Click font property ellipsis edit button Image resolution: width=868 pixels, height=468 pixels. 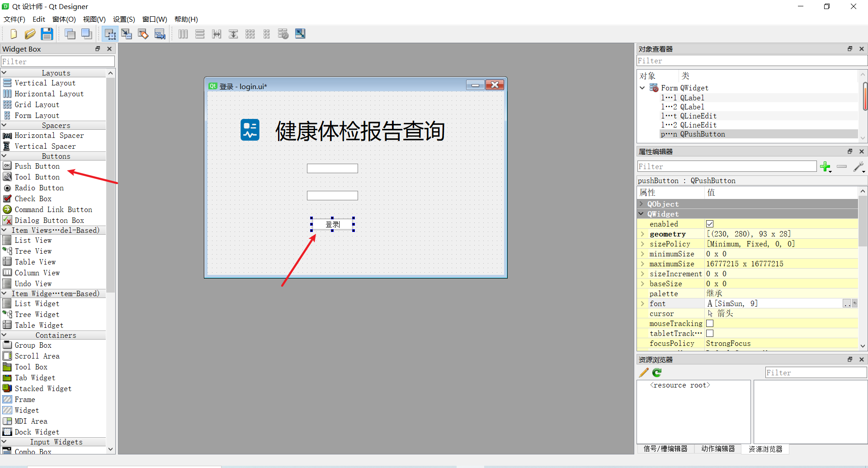(x=847, y=303)
